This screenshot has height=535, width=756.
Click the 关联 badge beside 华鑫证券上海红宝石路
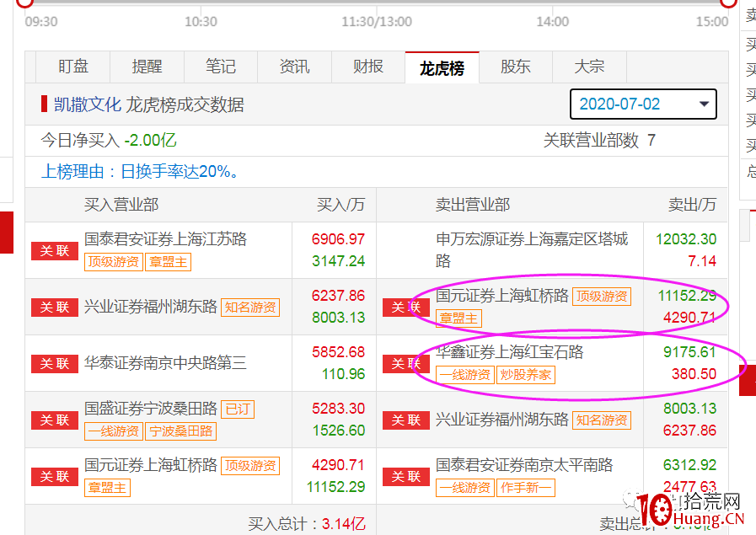pos(405,363)
